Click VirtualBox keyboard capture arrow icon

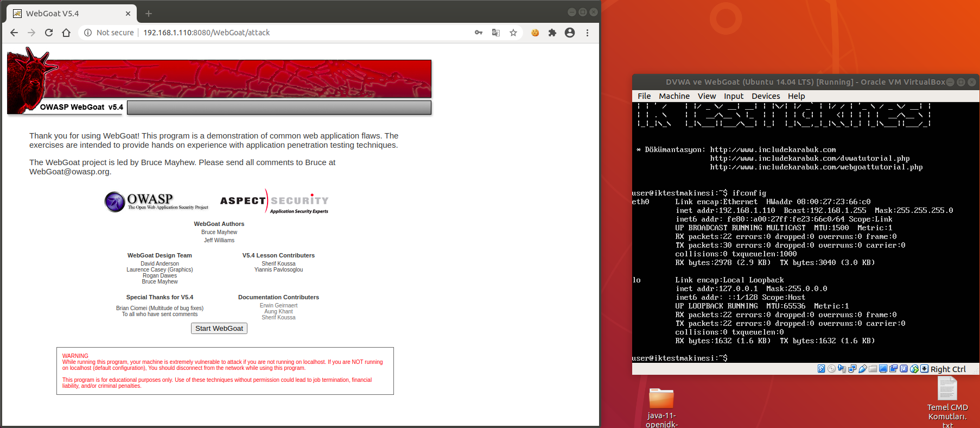pyautogui.click(x=924, y=369)
